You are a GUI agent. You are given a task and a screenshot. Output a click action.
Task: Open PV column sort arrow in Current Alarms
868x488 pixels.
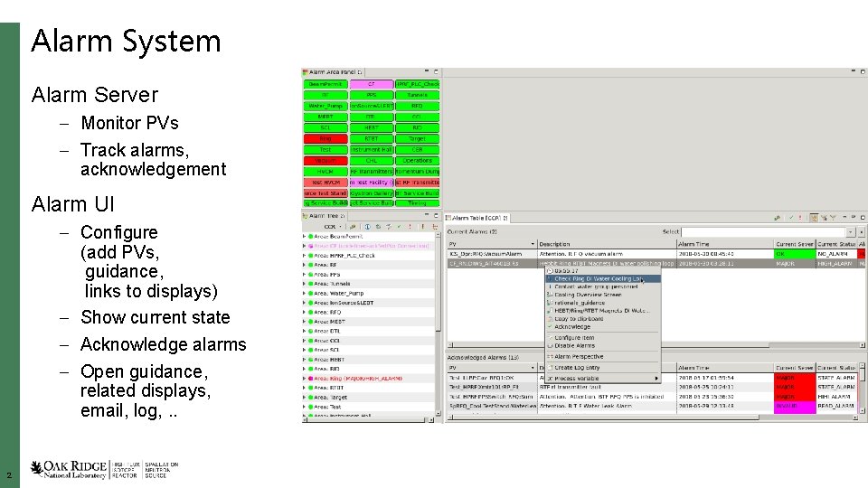click(533, 244)
